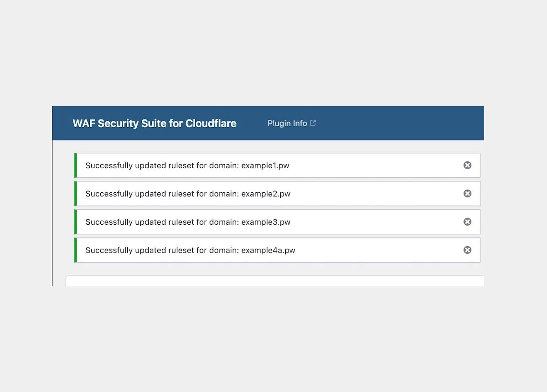Select the circular dismiss icon for example2.pw
547x392 pixels.
pos(467,193)
